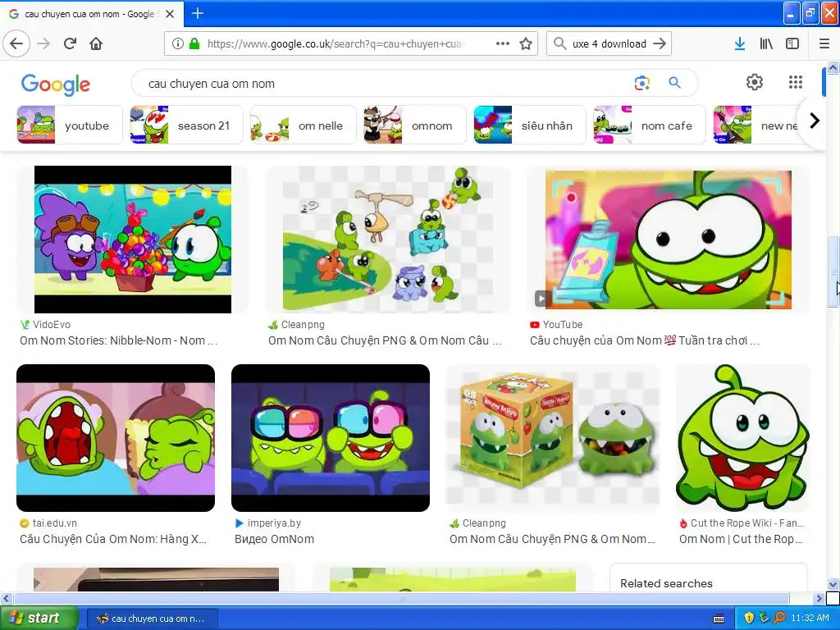Open 'Câu Chuyện Của Om Nom: Hàng X...' link
The height and width of the screenshot is (630, 840).
[x=113, y=539]
